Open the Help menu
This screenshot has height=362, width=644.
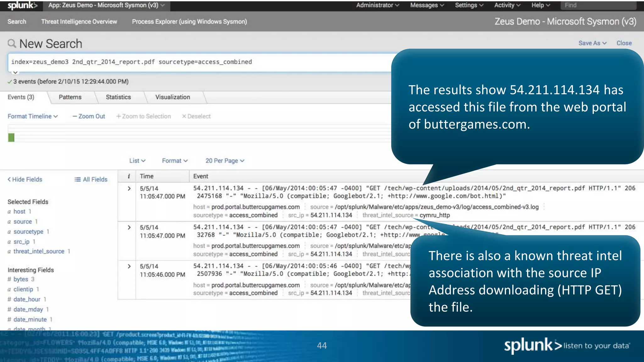click(x=541, y=5)
